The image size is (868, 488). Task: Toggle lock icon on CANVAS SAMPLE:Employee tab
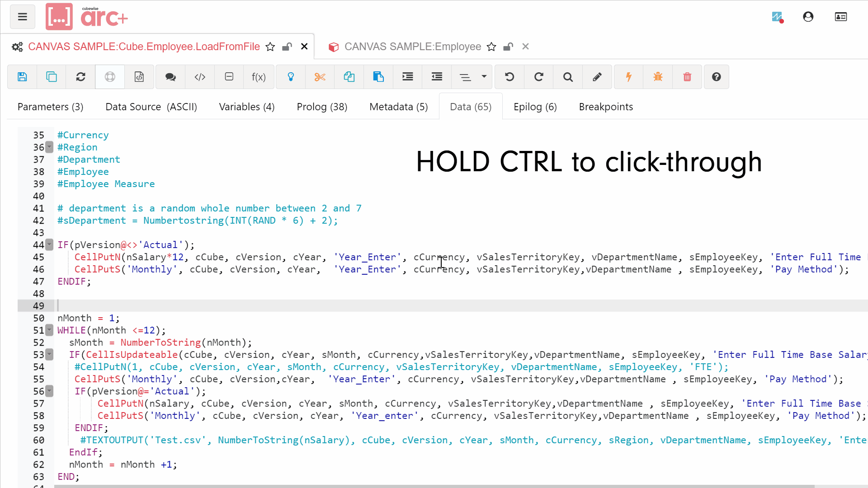[508, 47]
